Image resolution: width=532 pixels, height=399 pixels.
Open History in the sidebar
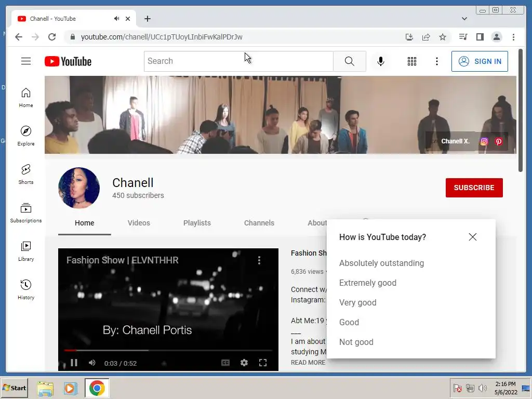point(26,289)
